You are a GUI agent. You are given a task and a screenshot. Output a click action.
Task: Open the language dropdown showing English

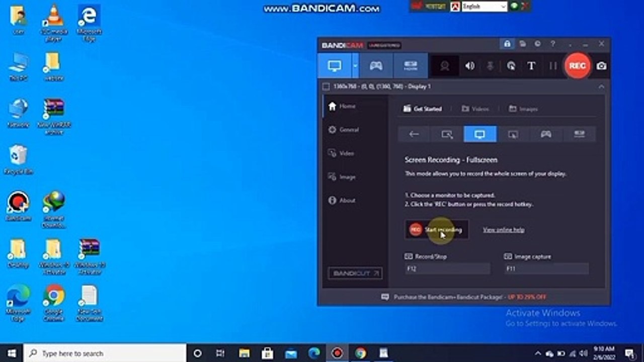tap(485, 7)
